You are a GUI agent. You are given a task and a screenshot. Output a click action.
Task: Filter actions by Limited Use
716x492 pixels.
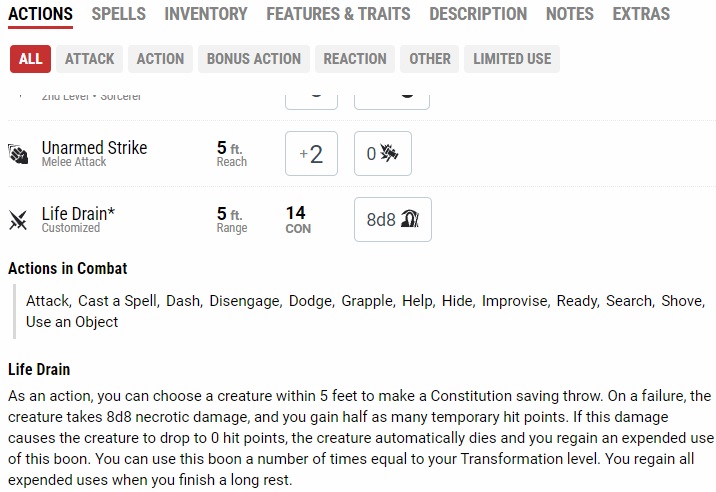(512, 59)
